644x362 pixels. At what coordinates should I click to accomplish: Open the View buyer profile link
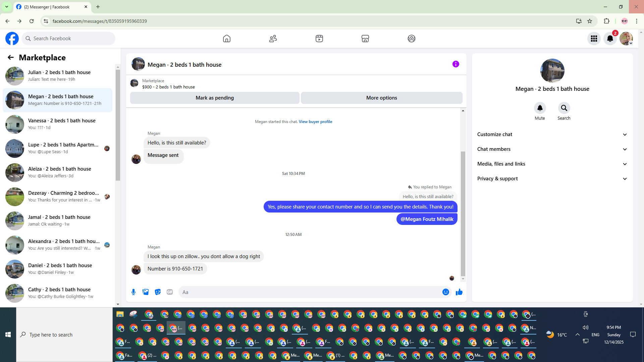pyautogui.click(x=315, y=122)
